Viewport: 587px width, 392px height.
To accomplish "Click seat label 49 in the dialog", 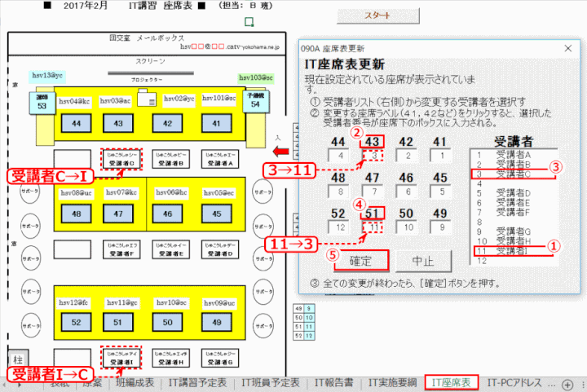I will pos(440,214).
